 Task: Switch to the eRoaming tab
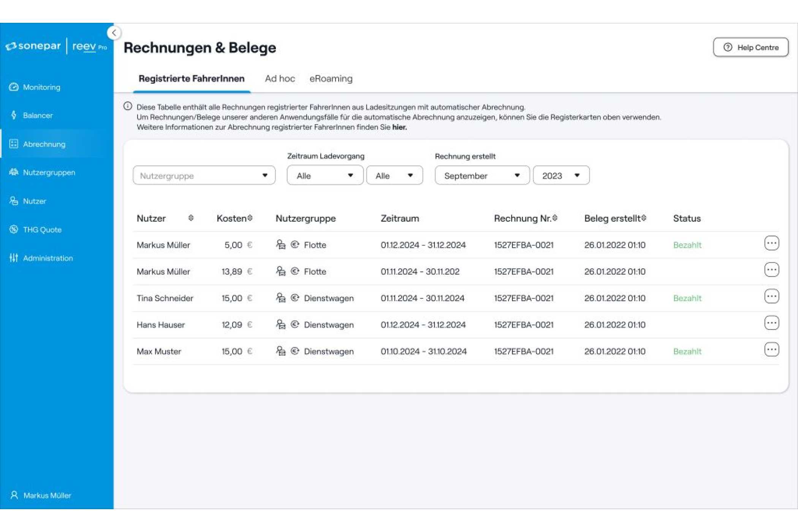click(331, 79)
